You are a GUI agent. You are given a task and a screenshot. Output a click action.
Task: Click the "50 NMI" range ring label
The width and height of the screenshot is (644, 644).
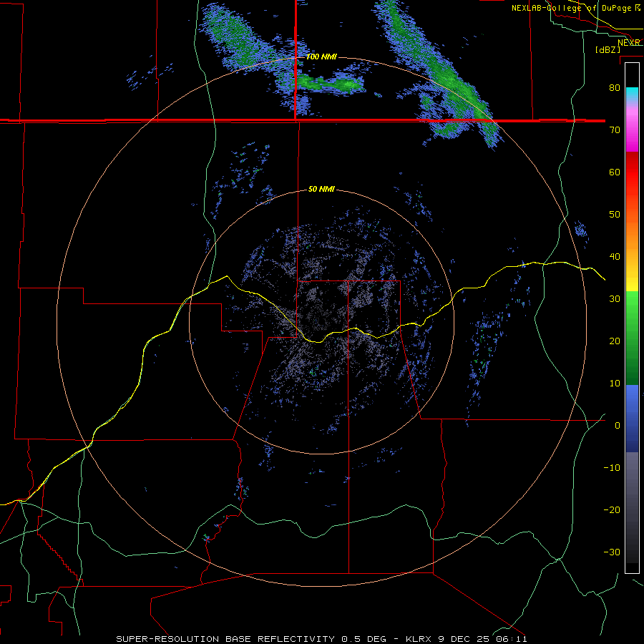point(321,190)
